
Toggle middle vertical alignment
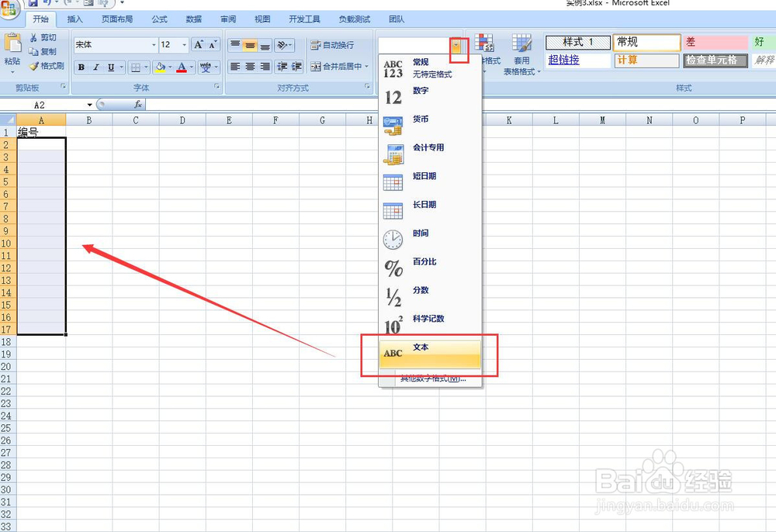251,46
